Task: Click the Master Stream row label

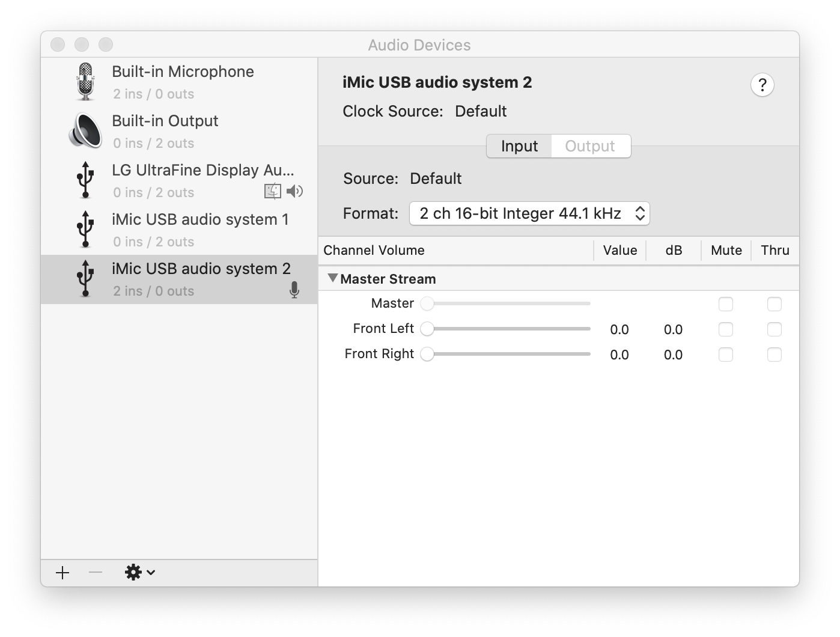Action: (388, 279)
